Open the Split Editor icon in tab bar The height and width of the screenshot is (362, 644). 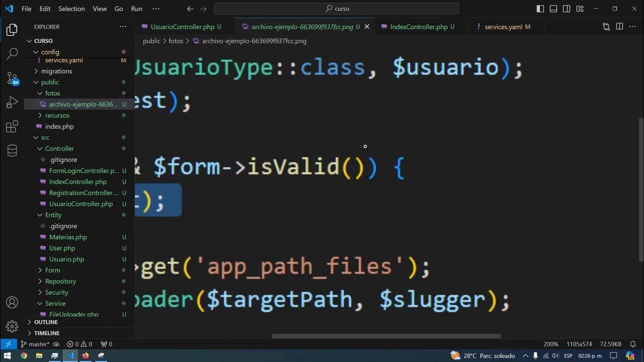coord(619,26)
